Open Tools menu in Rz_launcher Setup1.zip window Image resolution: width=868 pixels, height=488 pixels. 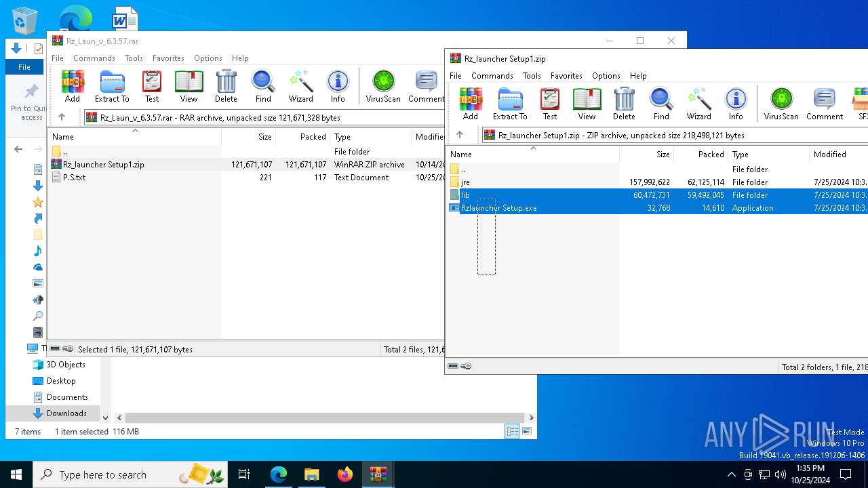point(532,76)
